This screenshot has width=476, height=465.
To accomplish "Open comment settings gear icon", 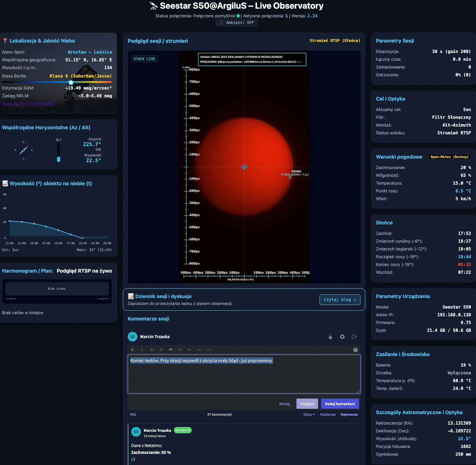I will 342,337.
